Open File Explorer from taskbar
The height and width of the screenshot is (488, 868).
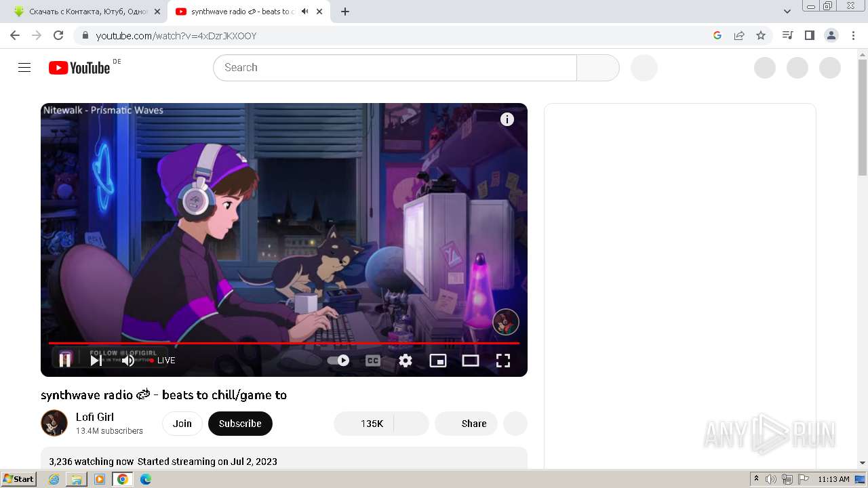point(77,479)
